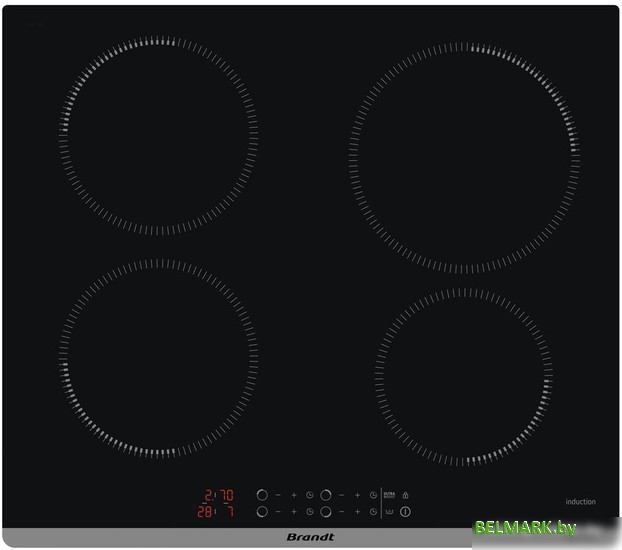The width and height of the screenshot is (622, 550).
Task: Select top-row left zone circle button
Action: pos(262,495)
